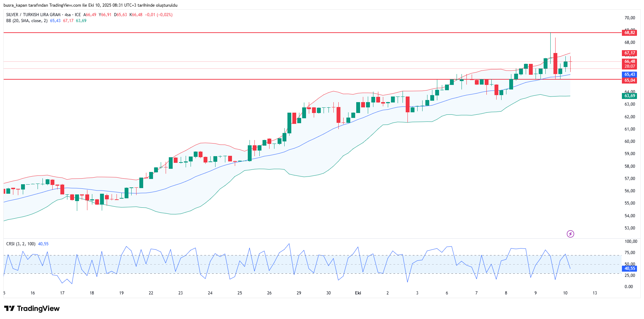The image size is (644, 319).
Task: Click the Eki month label on time axis
Action: [358, 293]
